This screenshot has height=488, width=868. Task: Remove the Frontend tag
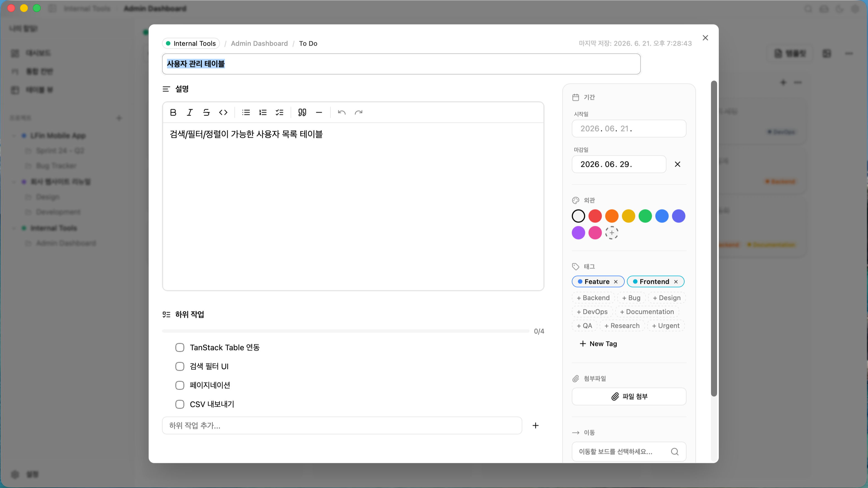[676, 282]
